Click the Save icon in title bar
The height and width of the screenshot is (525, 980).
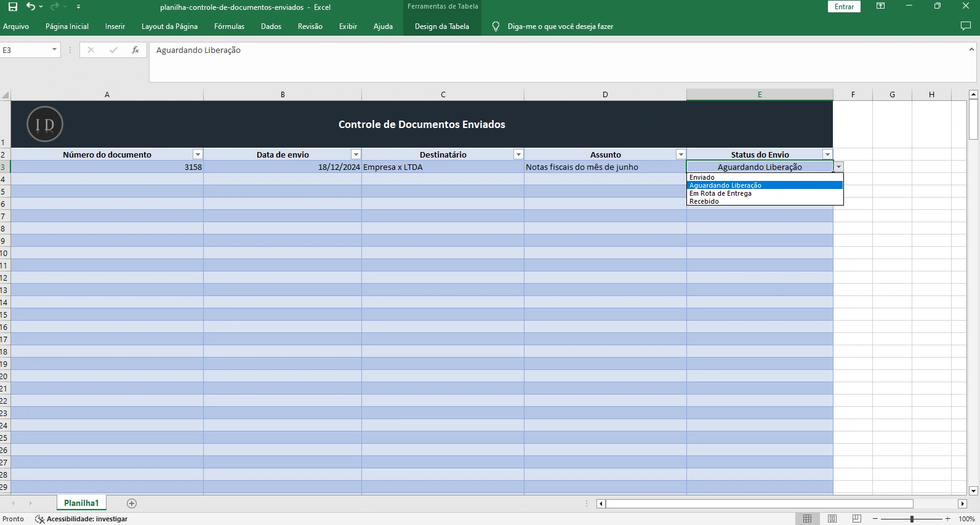coord(13,7)
